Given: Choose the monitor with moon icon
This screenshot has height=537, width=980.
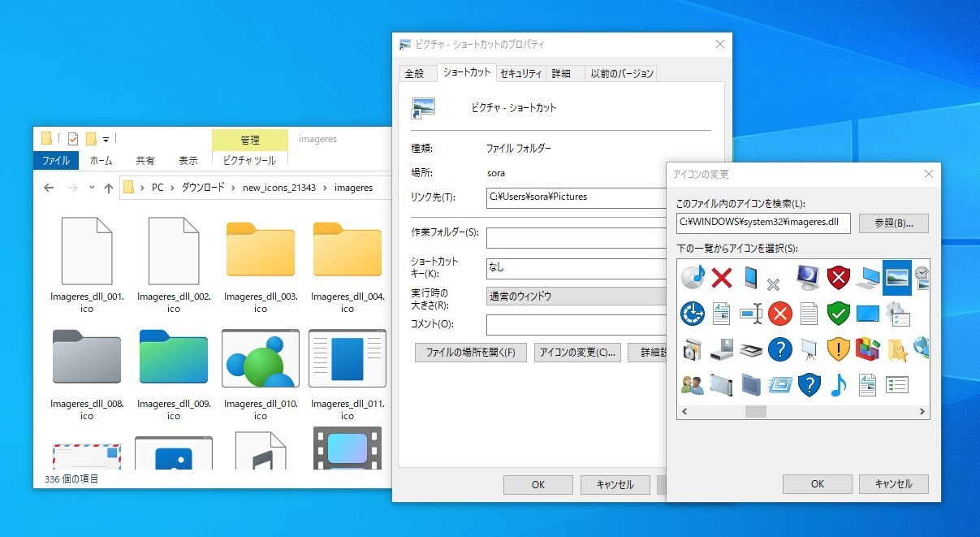Looking at the screenshot, I should coord(809,278).
